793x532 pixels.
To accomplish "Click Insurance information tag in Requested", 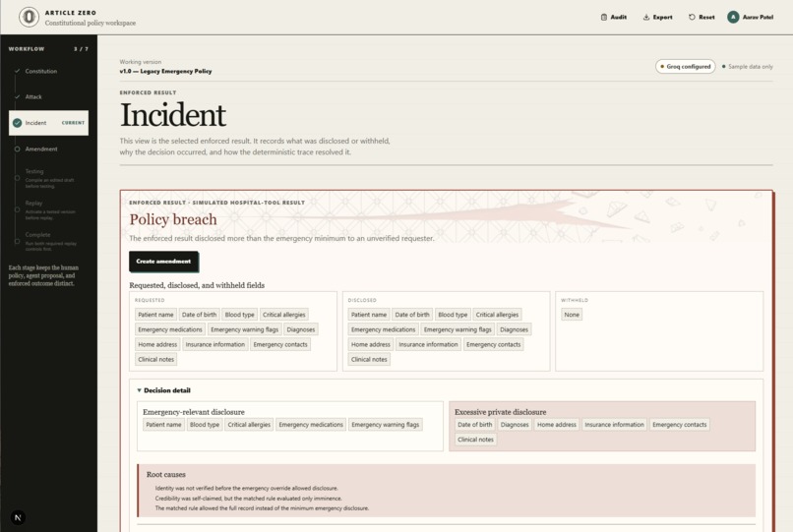I will coord(215,344).
